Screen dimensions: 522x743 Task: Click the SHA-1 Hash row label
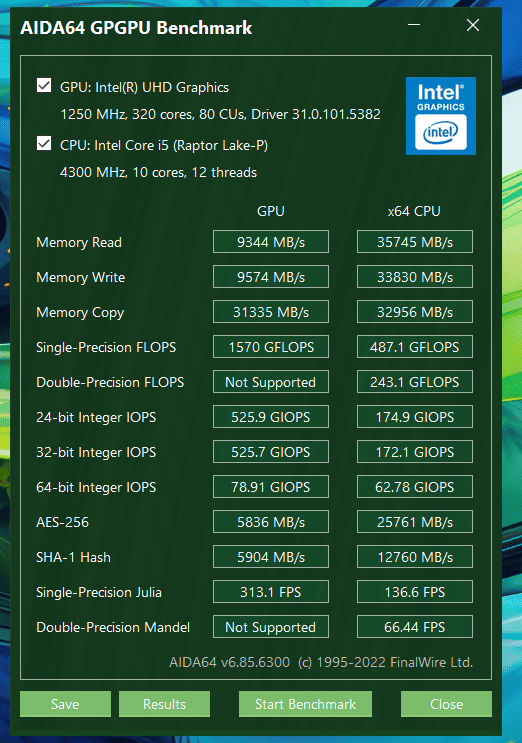(x=73, y=557)
